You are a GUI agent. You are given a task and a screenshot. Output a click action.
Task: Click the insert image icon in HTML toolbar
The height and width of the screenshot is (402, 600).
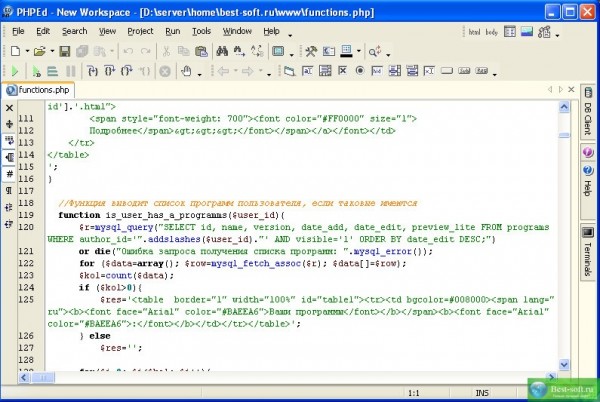pyautogui.click(x=528, y=32)
